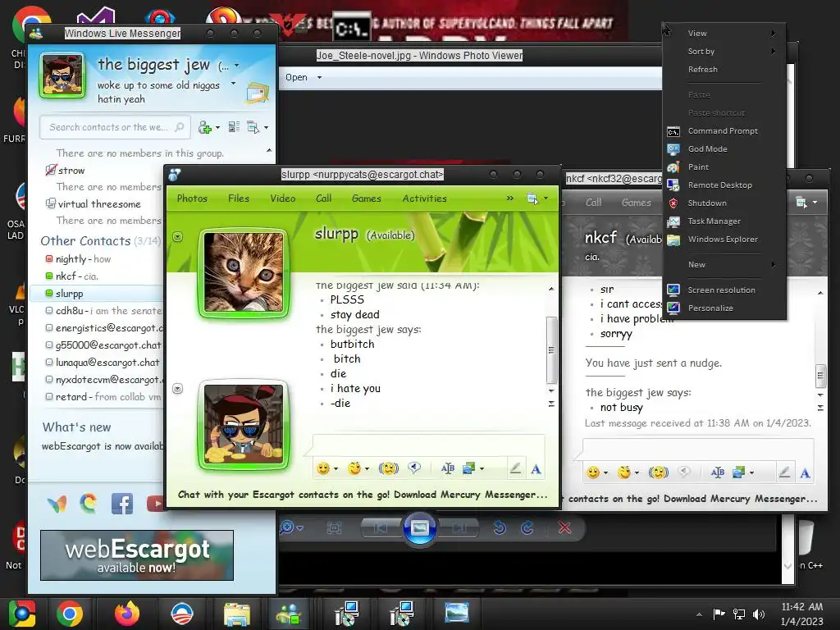
Task: Select God Mode in context menu
Action: pos(707,149)
